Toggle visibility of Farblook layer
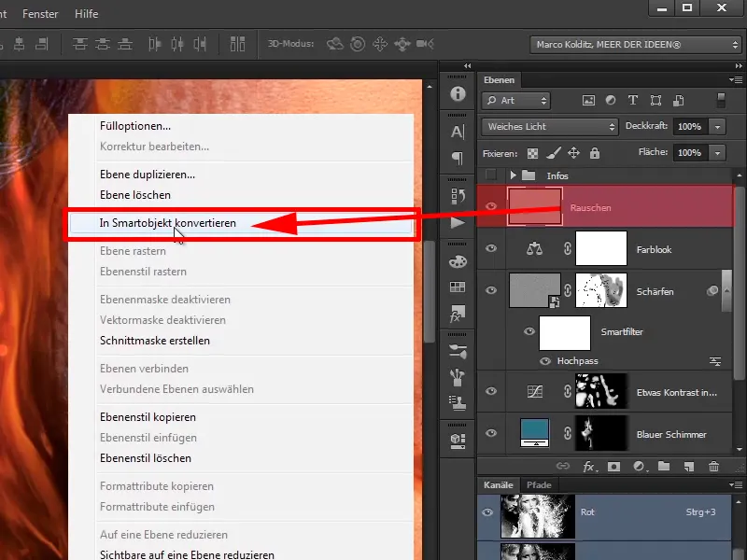Image resolution: width=747 pixels, height=560 pixels. (x=491, y=248)
